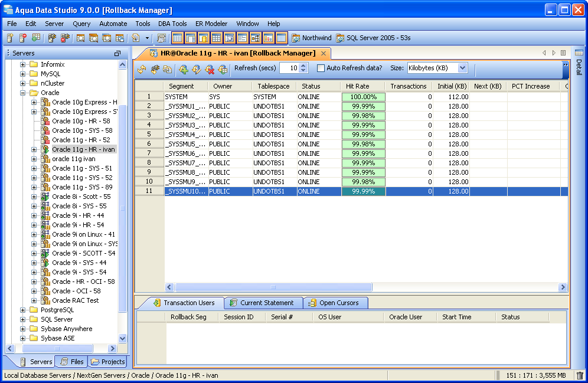Select Oracle RAC Test server

(76, 300)
